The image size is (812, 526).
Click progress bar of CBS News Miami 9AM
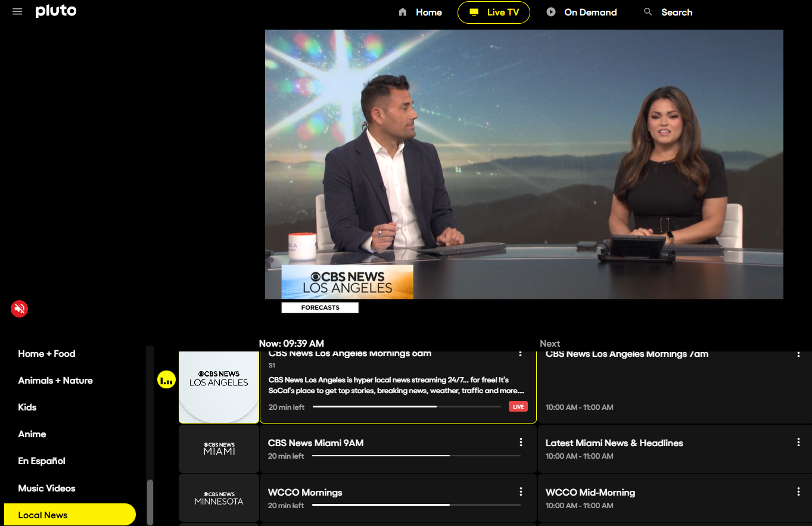[x=416, y=456]
